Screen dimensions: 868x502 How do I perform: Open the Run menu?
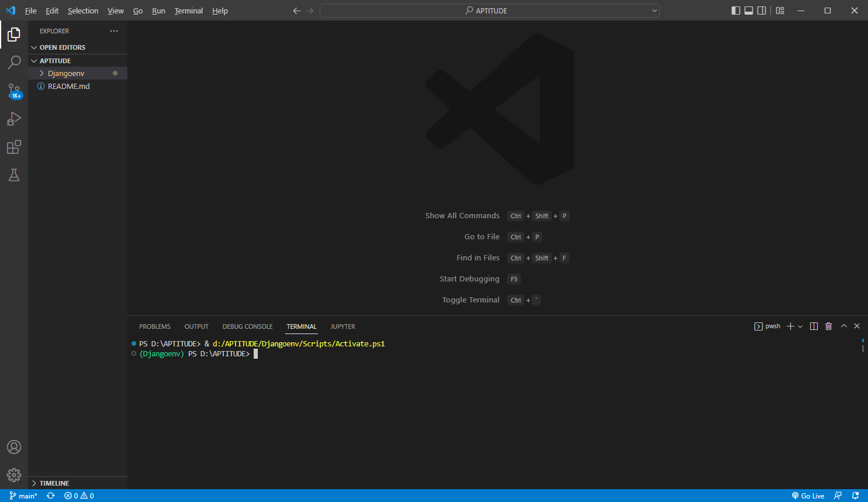[158, 11]
